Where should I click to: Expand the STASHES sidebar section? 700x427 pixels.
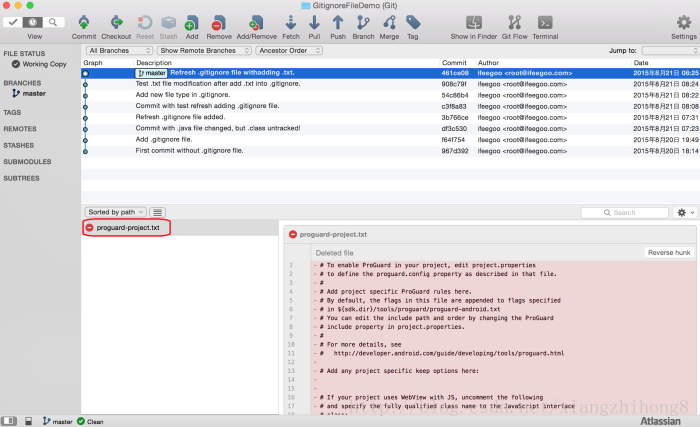[x=19, y=145]
